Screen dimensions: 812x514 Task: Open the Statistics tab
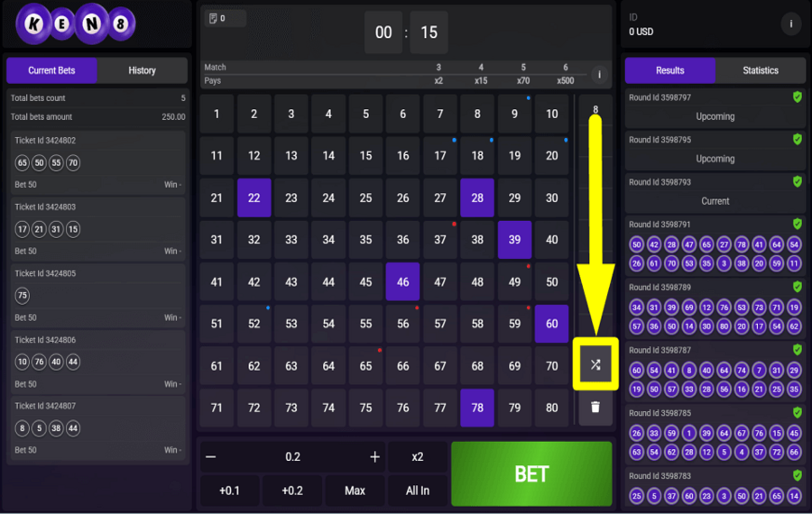point(760,70)
